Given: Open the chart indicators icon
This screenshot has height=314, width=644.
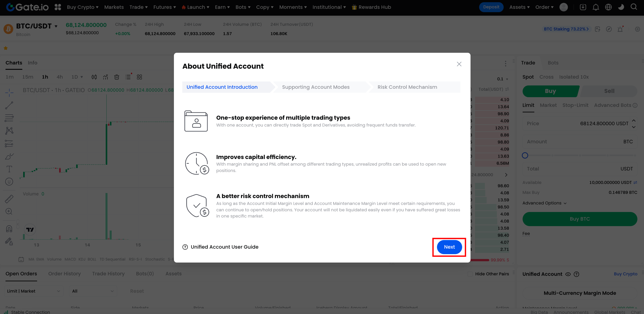Looking at the screenshot, I should [x=105, y=77].
